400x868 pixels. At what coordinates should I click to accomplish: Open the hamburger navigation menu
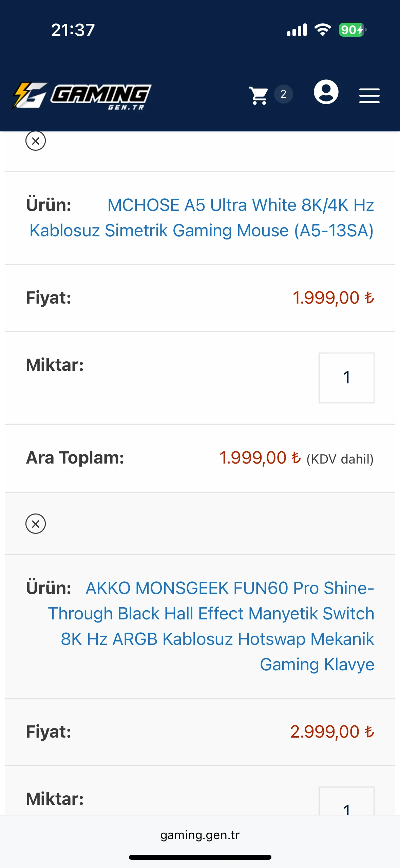pyautogui.click(x=369, y=95)
